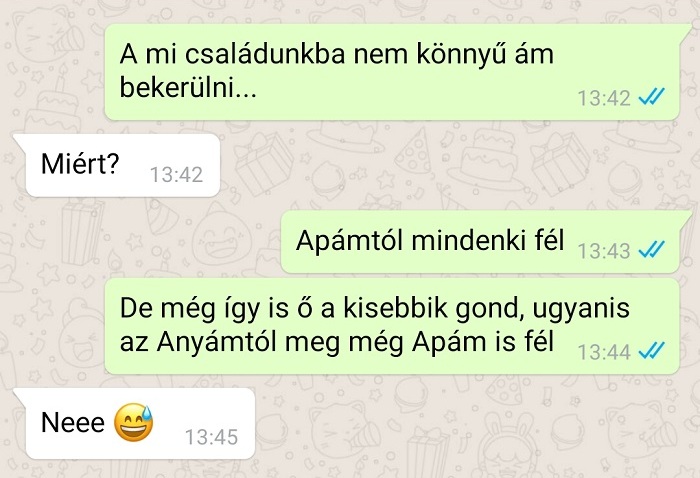The height and width of the screenshot is (478, 700).
Task: Click the 13:45 timestamp
Action: (x=212, y=437)
